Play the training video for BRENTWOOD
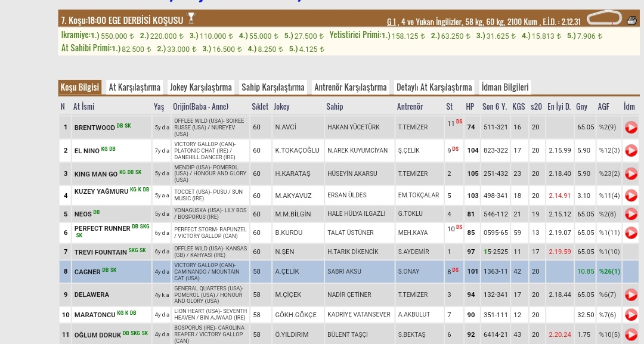 (631, 127)
